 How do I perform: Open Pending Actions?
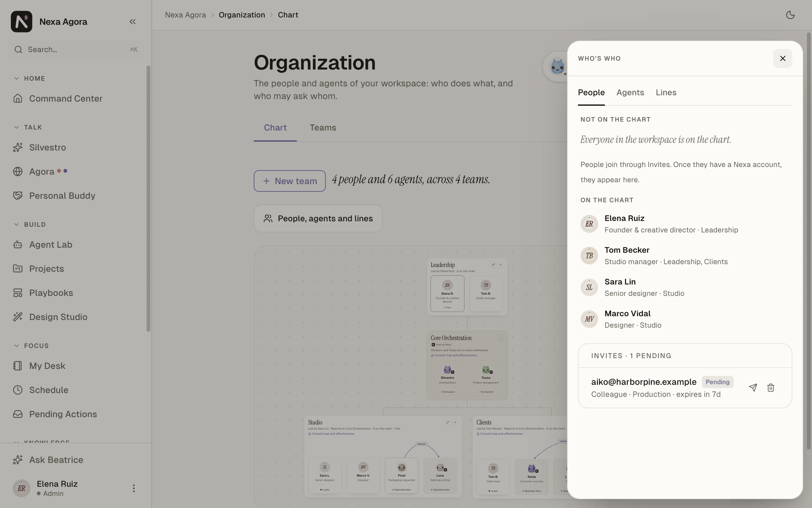75,414
